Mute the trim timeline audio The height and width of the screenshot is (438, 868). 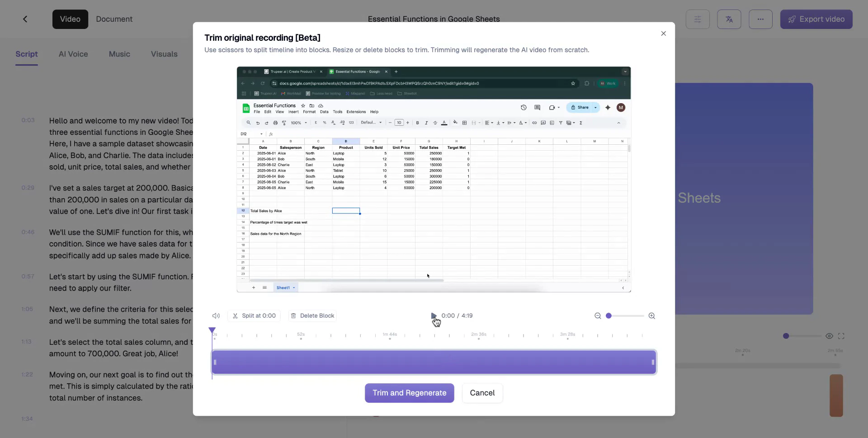pyautogui.click(x=216, y=316)
